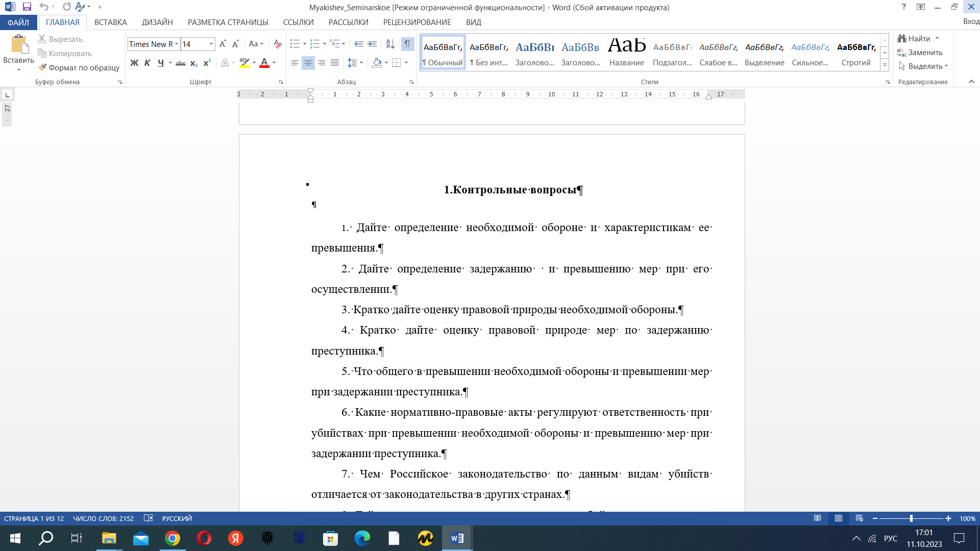Click the bullets list icon

(295, 44)
